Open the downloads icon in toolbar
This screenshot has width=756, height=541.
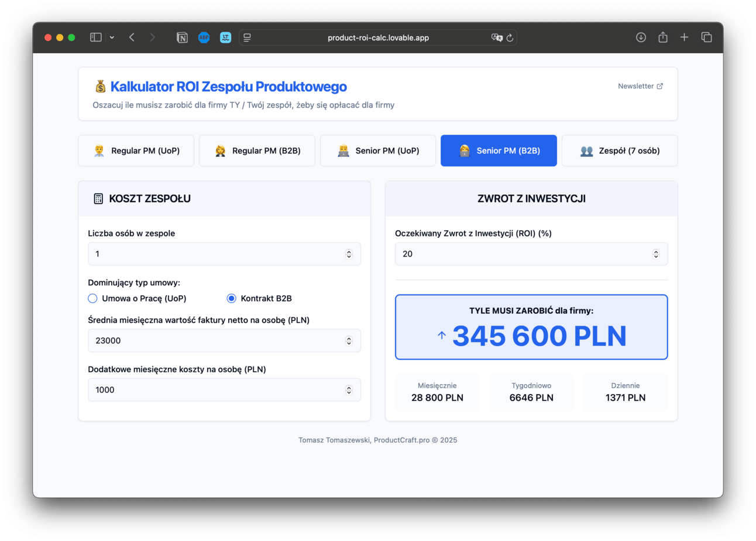pos(641,37)
